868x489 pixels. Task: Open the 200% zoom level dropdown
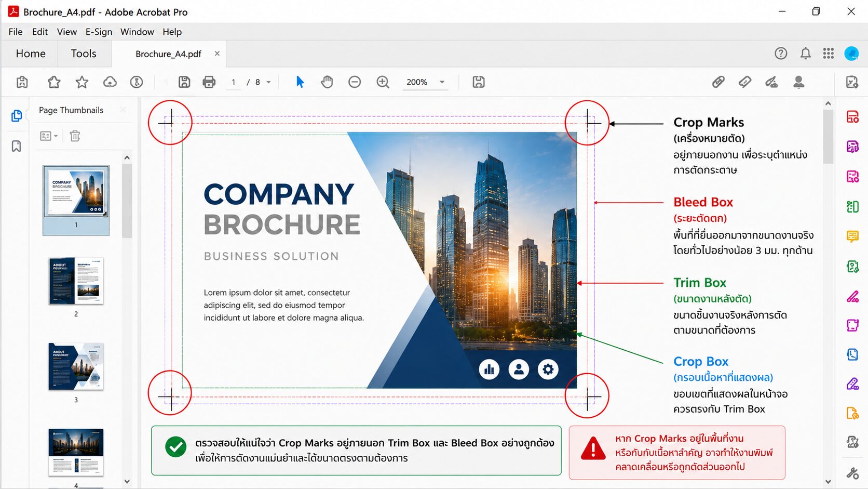426,82
